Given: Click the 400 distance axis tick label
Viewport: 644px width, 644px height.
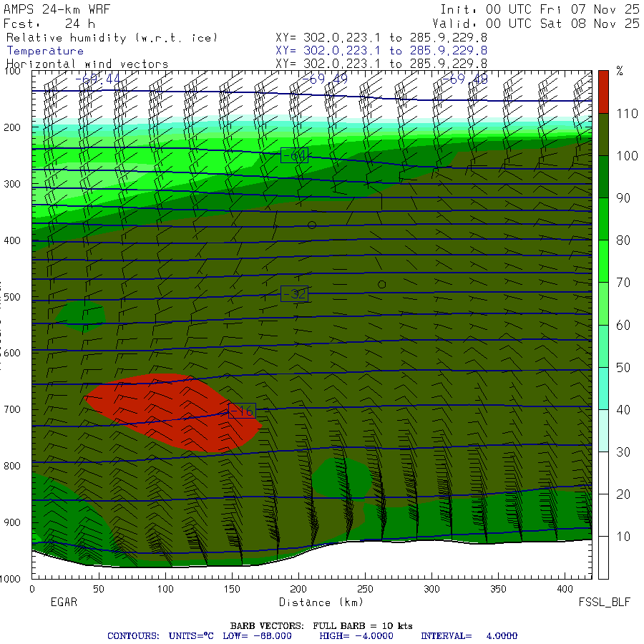Looking at the screenshot, I should point(565,589).
